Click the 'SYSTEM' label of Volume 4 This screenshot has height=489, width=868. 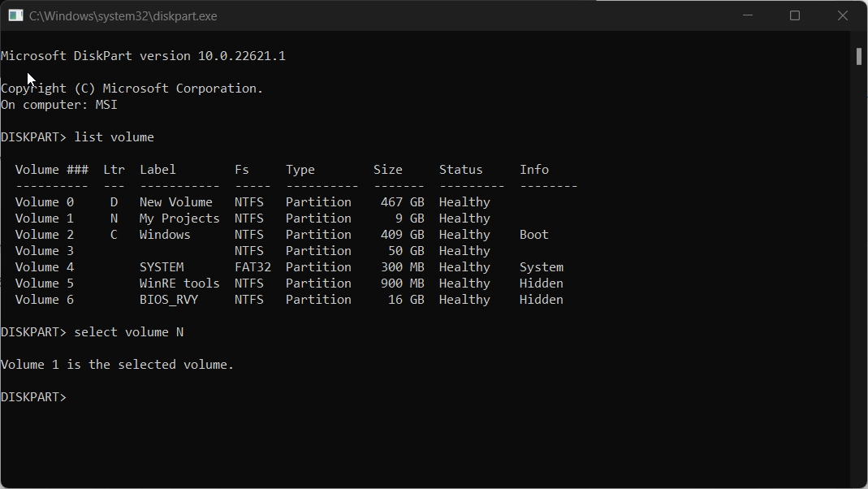pyautogui.click(x=162, y=267)
